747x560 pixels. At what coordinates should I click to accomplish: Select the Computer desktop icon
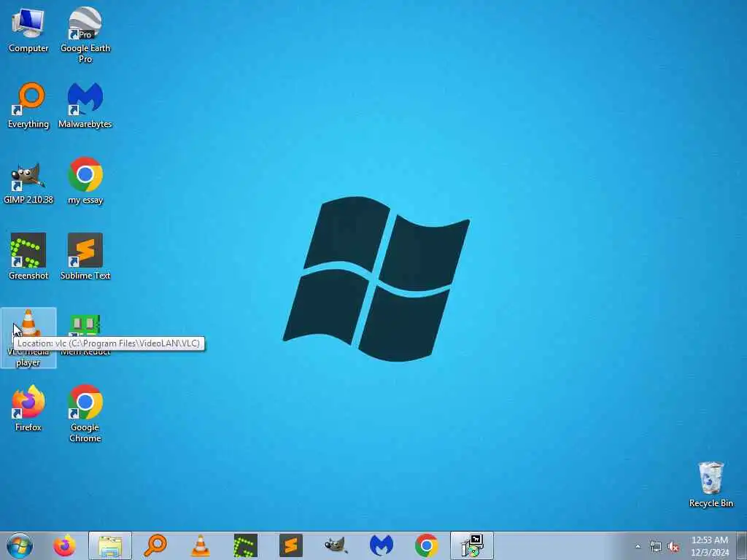tap(28, 29)
